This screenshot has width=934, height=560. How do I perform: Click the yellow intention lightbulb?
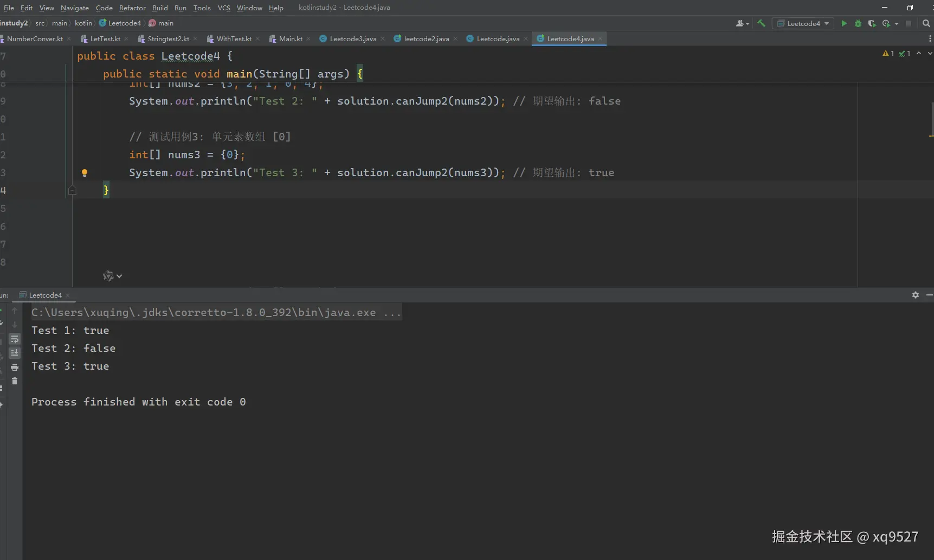[x=85, y=173]
